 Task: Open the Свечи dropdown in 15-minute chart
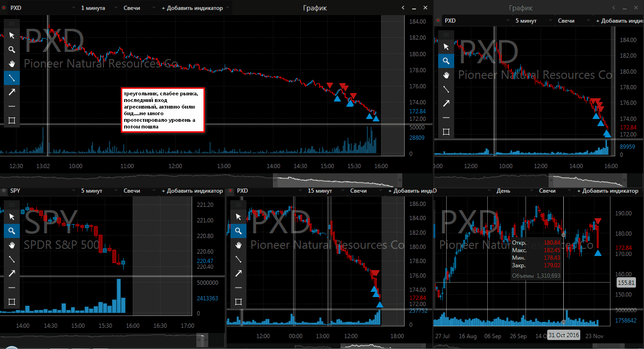pyautogui.click(x=366, y=191)
